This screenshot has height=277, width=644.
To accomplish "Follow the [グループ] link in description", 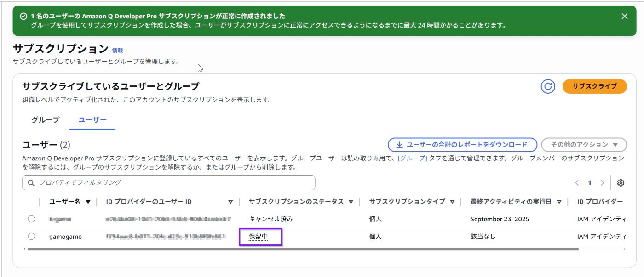I will click(412, 158).
